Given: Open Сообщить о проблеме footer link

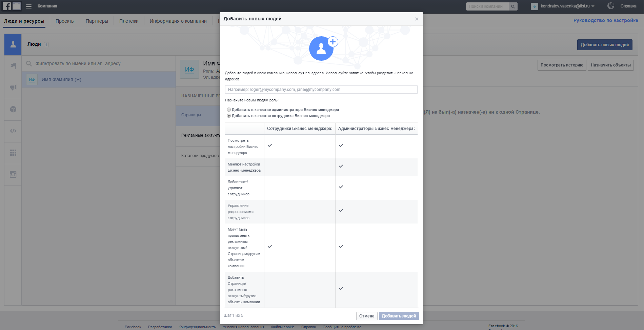Looking at the screenshot, I should [342, 327].
